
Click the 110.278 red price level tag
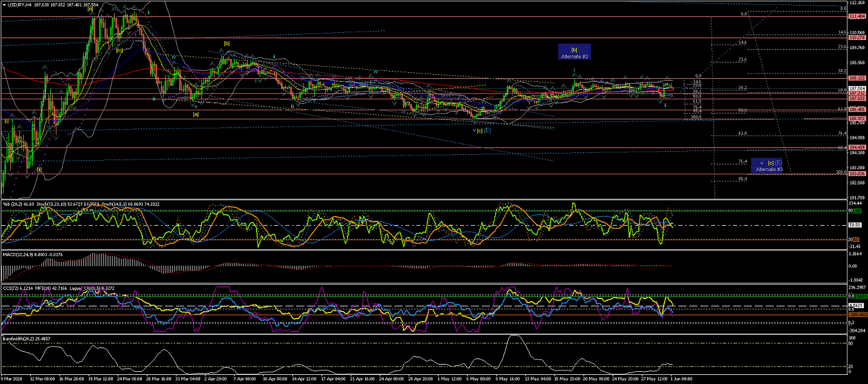point(857,38)
